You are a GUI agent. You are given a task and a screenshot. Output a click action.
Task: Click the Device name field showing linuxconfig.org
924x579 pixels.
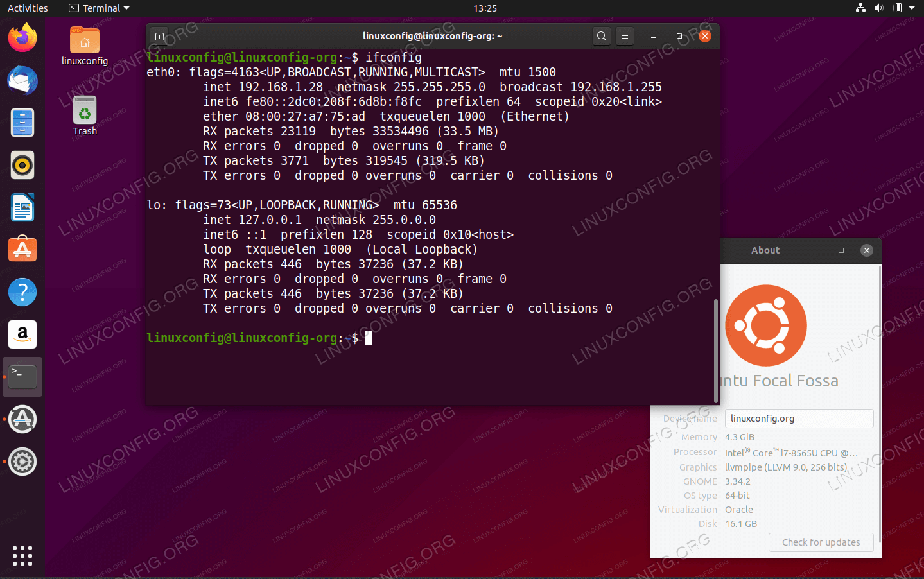click(799, 418)
